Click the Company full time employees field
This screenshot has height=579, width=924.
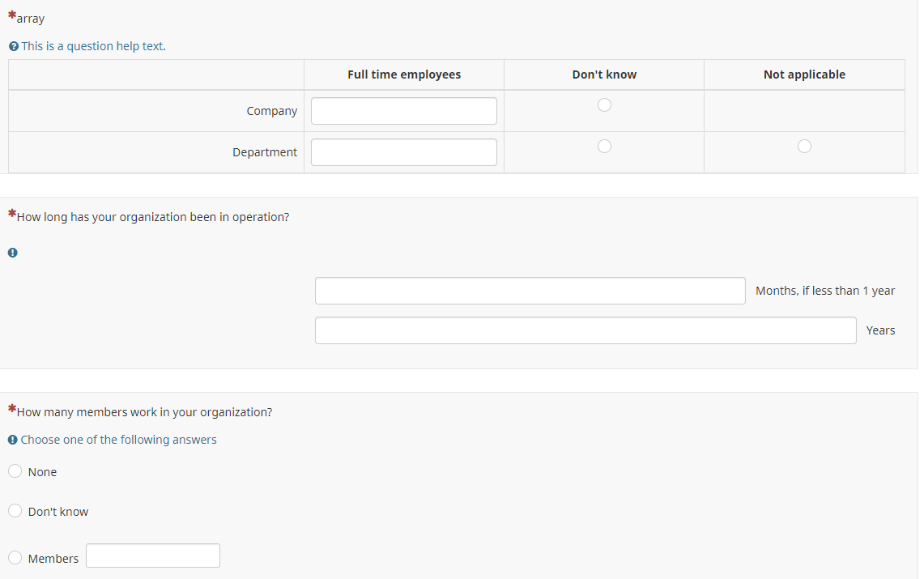click(403, 111)
